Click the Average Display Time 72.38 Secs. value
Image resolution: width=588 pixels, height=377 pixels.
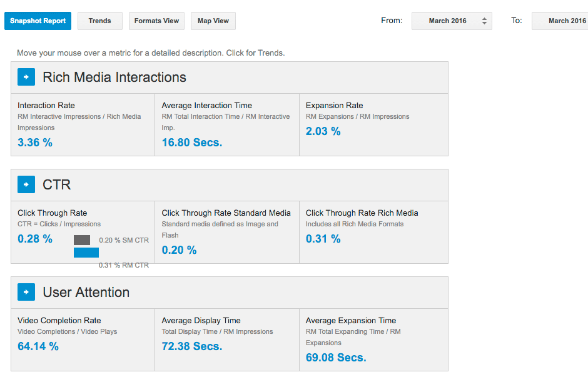192,346
